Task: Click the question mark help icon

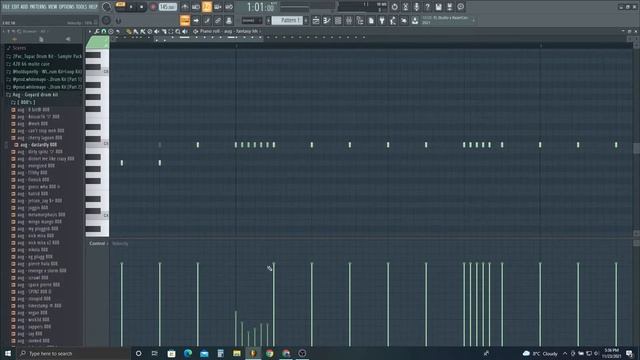Action: 427,7
